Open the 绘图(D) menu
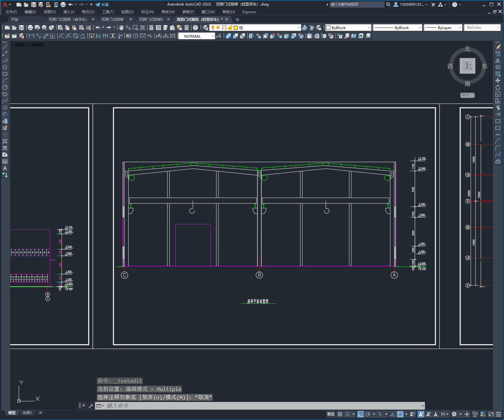Viewport: 504px width, 420px height. [x=127, y=12]
